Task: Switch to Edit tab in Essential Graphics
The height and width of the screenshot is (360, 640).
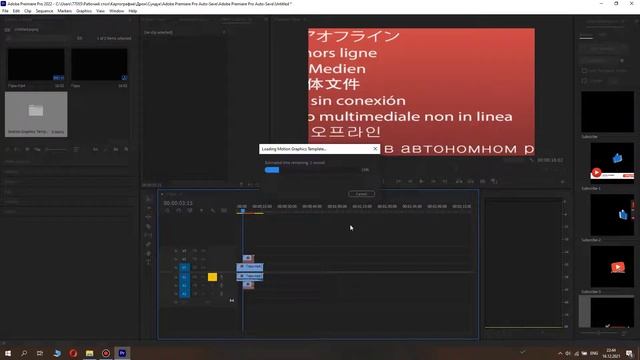Action: point(603,35)
